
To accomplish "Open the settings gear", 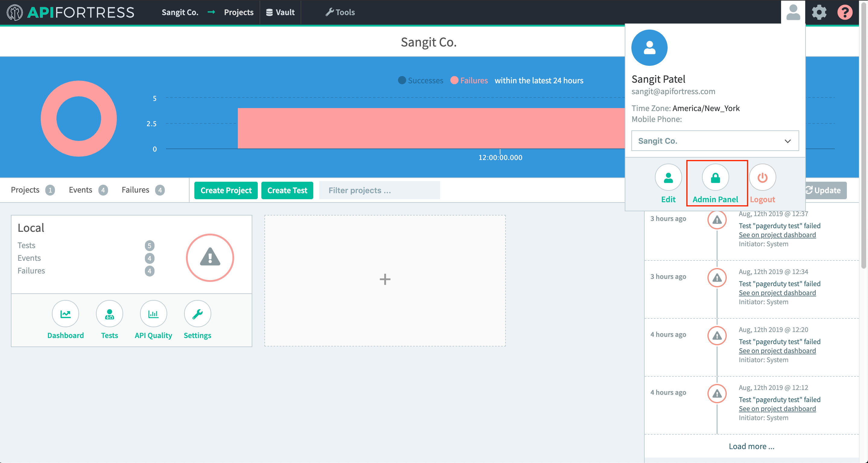I will point(819,12).
